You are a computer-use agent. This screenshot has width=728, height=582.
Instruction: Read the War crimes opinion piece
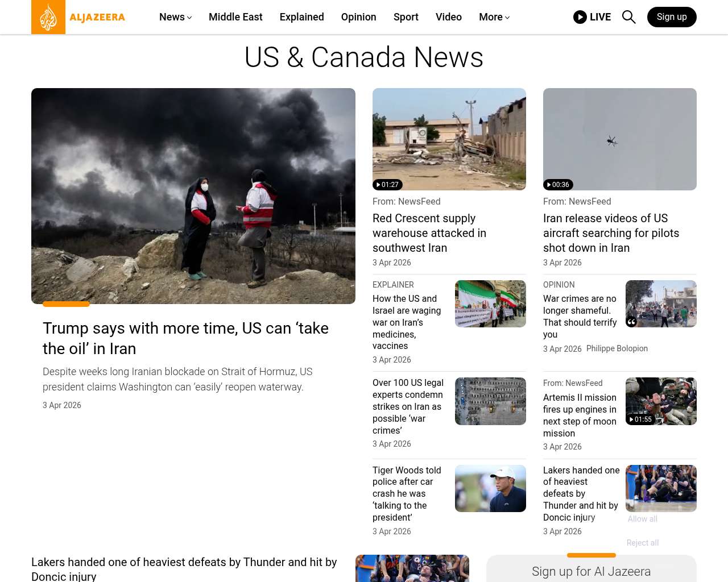click(580, 317)
